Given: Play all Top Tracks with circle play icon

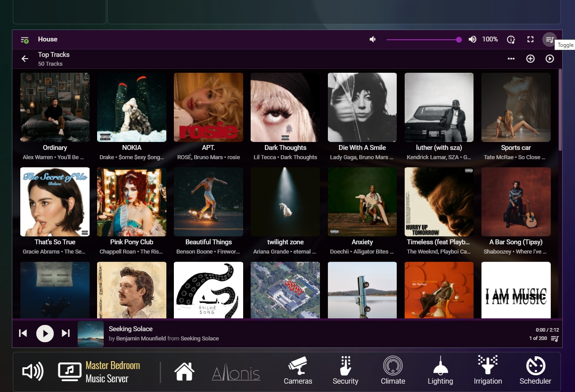Looking at the screenshot, I should pyautogui.click(x=549, y=59).
